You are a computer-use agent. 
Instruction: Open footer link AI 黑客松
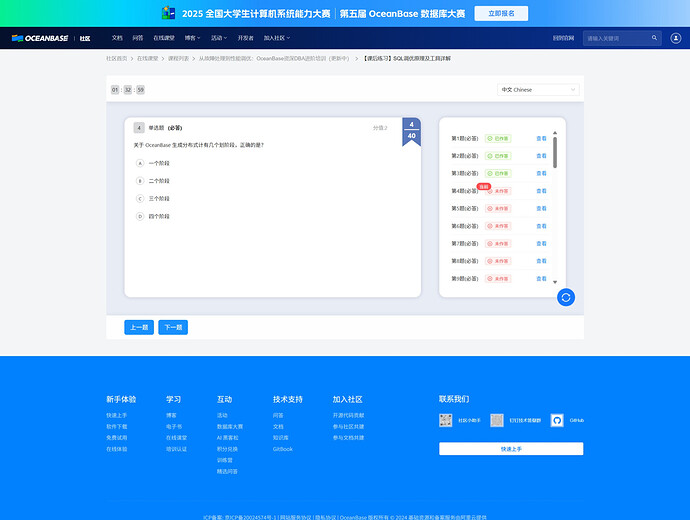228,438
